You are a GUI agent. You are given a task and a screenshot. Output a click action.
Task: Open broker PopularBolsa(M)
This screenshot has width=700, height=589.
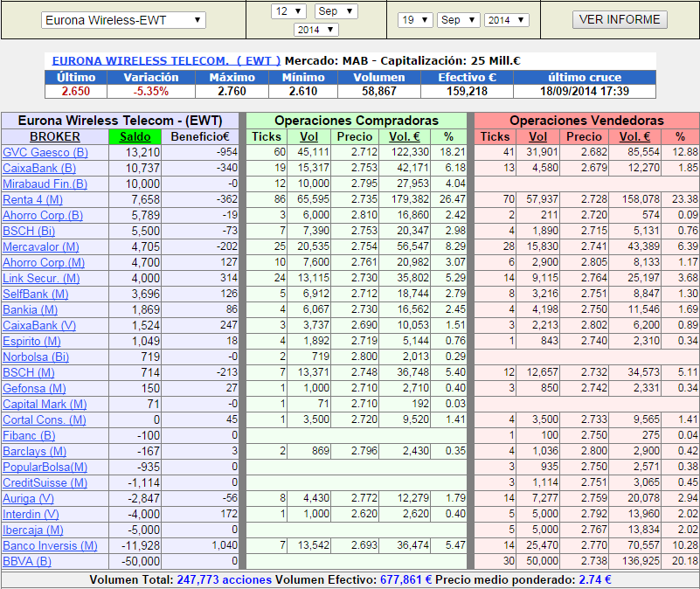(45, 467)
